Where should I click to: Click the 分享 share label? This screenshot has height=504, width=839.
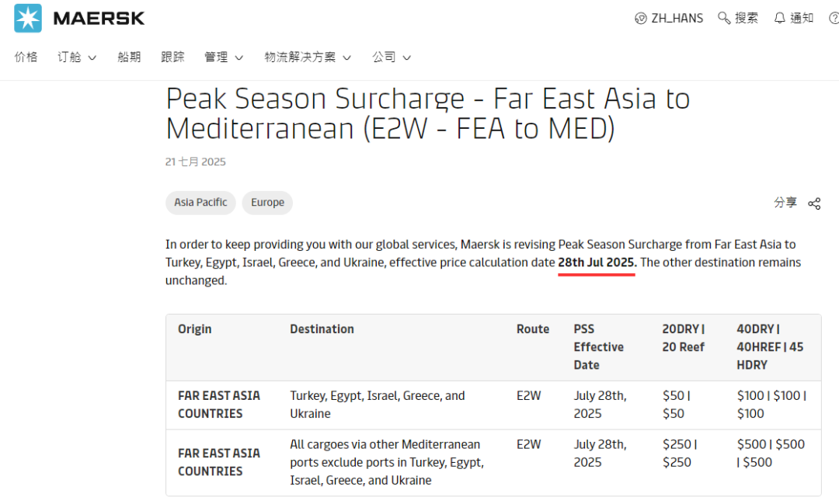(785, 202)
